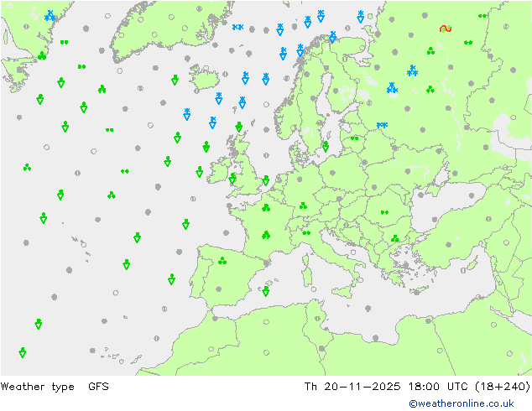
Task: Click the grey dot over eastern Black Sea
Action: coord(472,195)
